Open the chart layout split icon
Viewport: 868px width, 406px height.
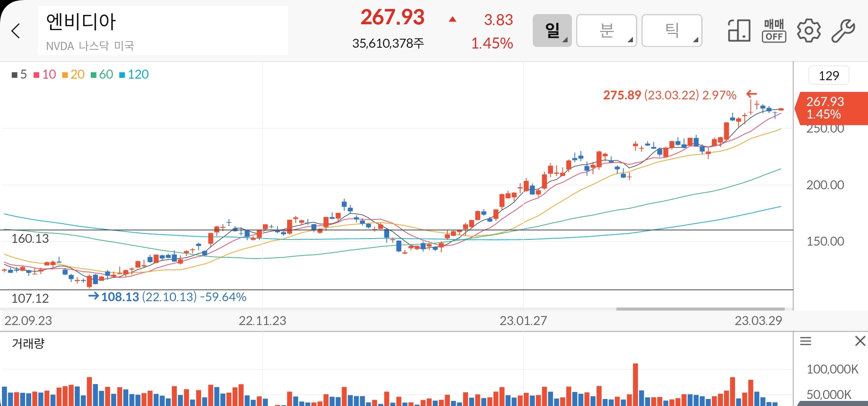pos(739,31)
